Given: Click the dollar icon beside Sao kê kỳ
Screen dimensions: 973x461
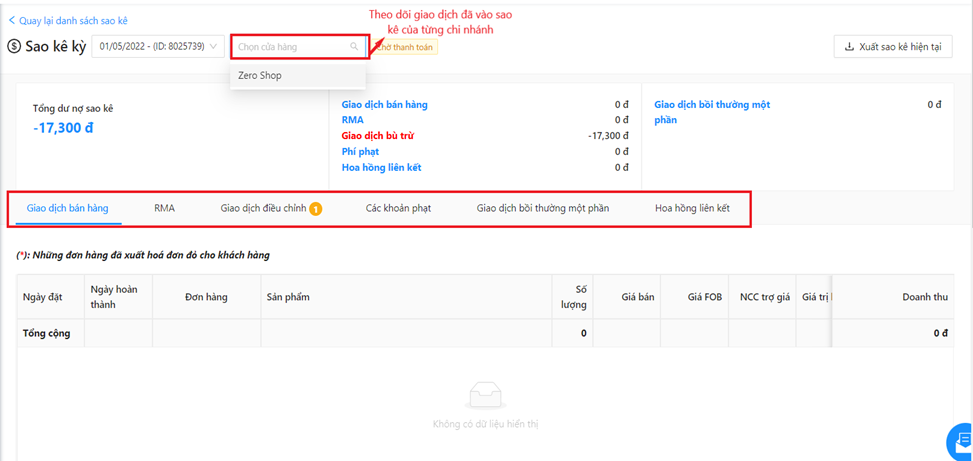Looking at the screenshot, I should click(14, 47).
